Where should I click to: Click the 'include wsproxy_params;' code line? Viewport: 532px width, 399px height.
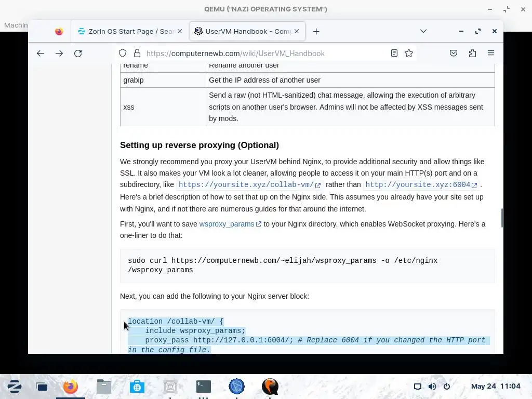pos(195,331)
